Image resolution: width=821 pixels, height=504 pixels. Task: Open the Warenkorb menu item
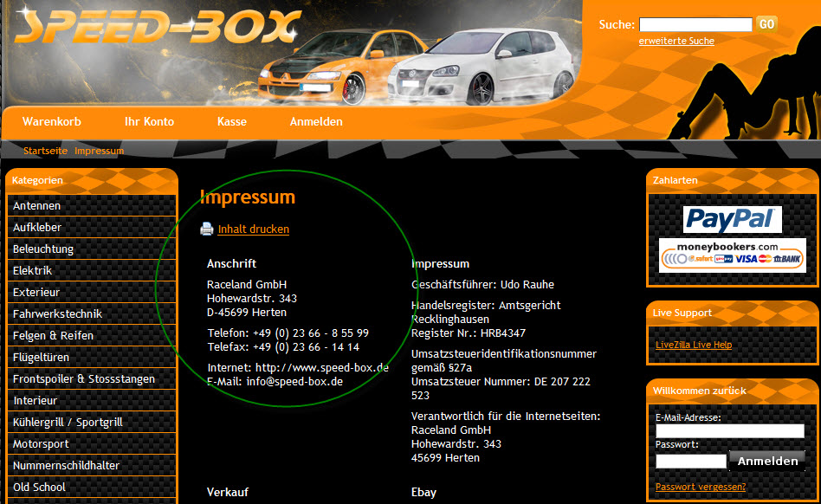(52, 122)
